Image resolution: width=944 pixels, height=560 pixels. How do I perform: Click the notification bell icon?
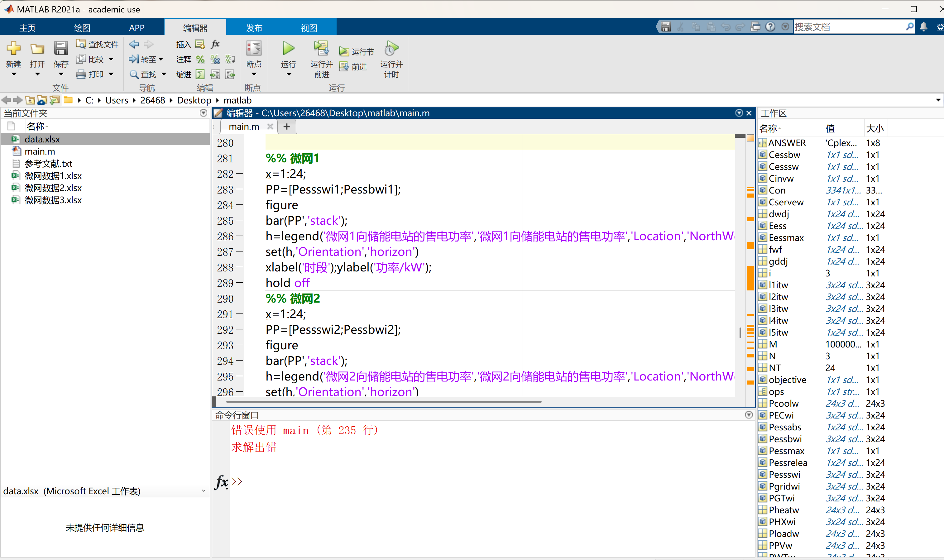923,27
